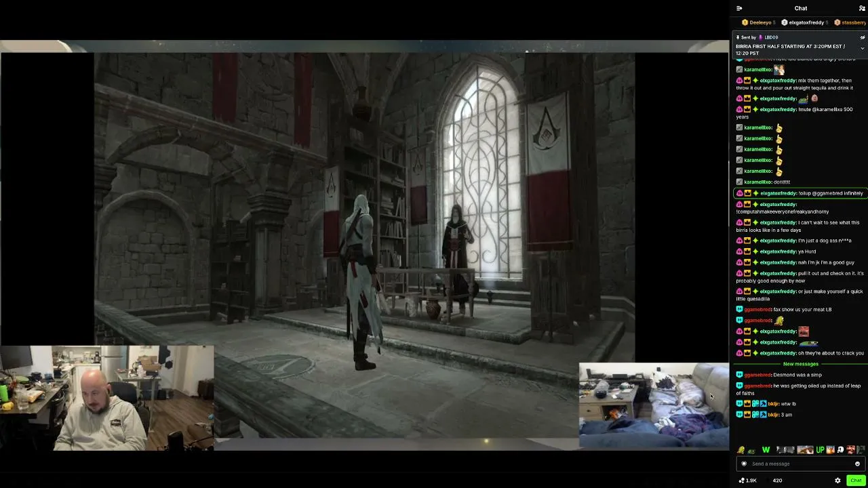Click bkljr's username on 'wtw lb' message
The width and height of the screenshot is (868, 488).
773,404
